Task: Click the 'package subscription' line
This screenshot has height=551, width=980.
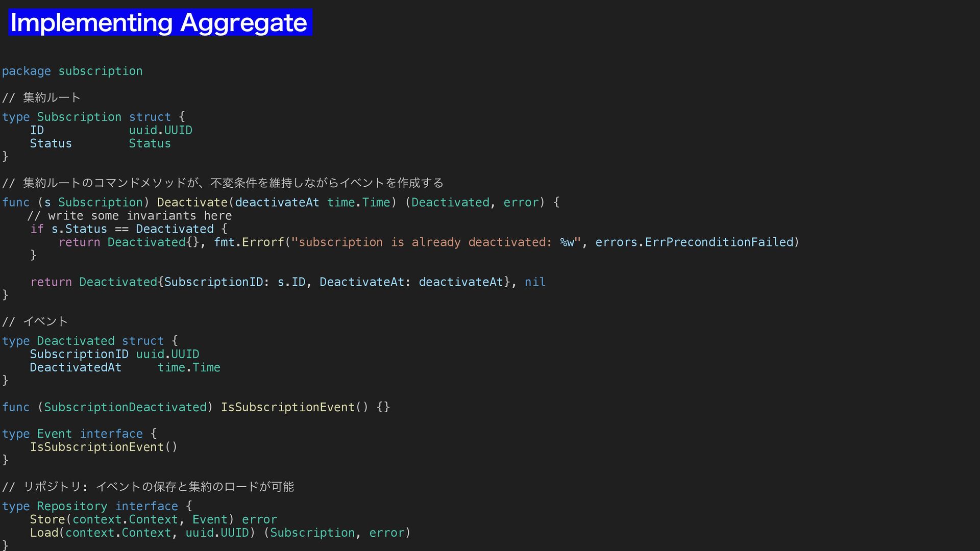Action: (x=72, y=71)
